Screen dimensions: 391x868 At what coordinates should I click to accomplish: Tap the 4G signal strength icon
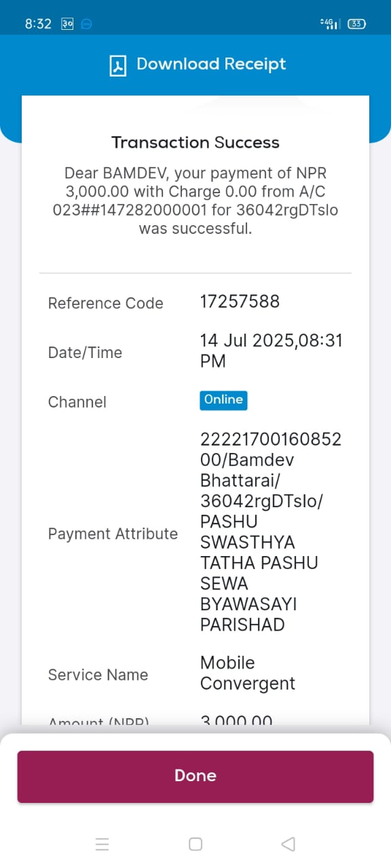click(329, 24)
